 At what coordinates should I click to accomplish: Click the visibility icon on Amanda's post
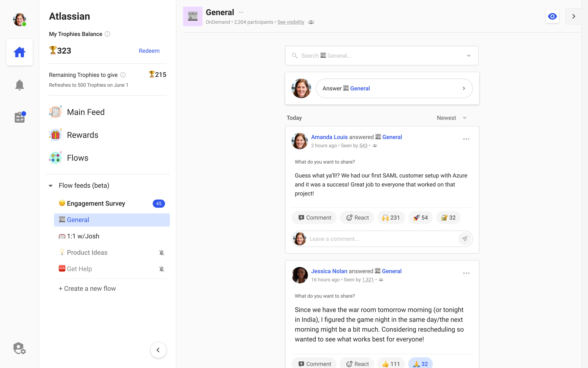coord(375,146)
